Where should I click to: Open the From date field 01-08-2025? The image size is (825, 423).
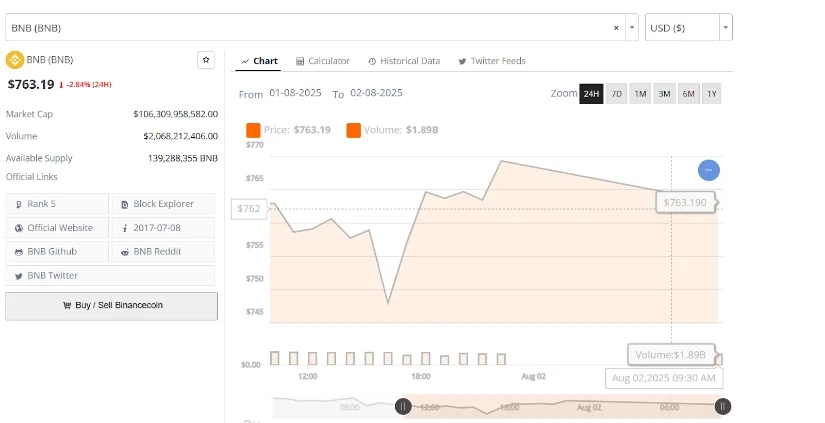point(294,93)
